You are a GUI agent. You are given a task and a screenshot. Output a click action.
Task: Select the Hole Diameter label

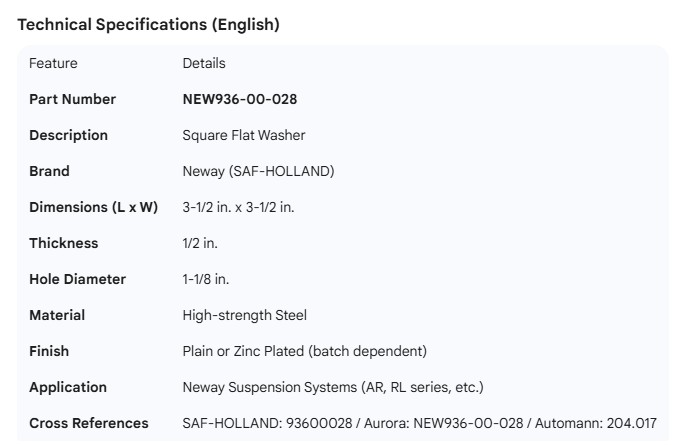coord(78,279)
